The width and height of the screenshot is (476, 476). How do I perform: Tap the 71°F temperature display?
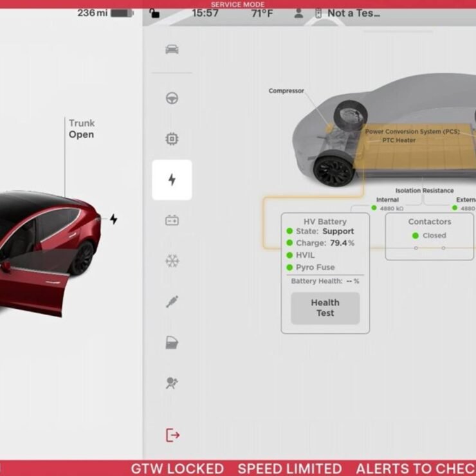[262, 13]
